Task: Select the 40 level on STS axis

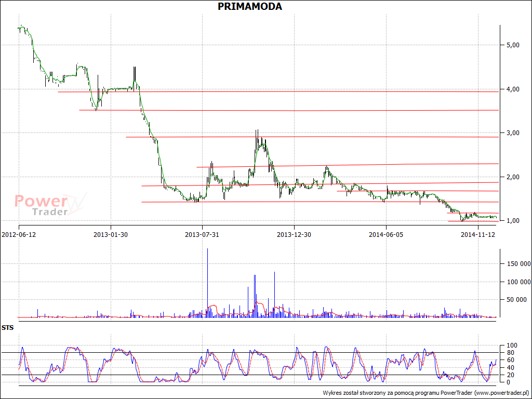Action: (511, 368)
